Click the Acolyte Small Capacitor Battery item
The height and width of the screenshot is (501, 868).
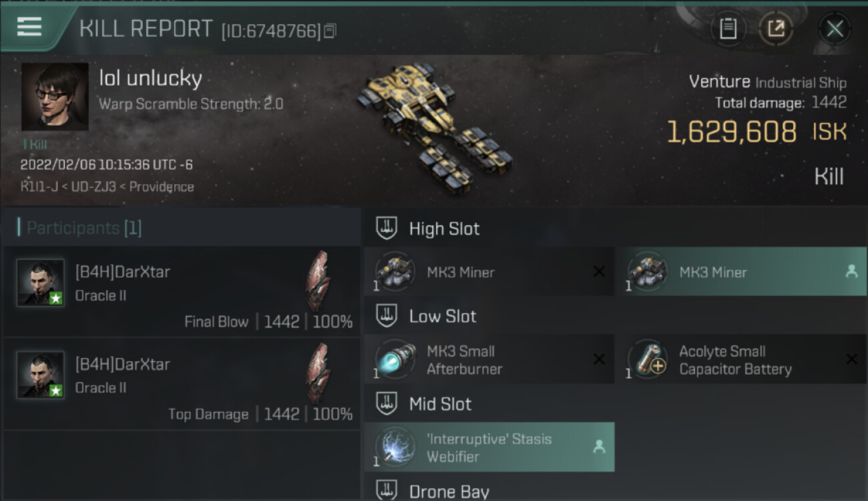point(741,359)
